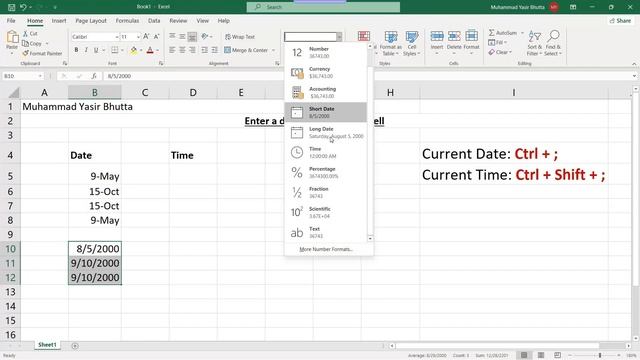Open the Clear dropdown
Screen dimensions: 640x360
(x=500, y=52)
